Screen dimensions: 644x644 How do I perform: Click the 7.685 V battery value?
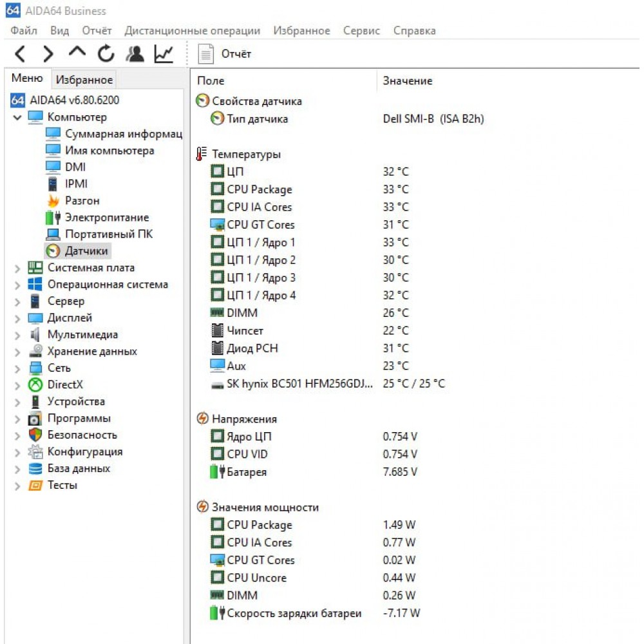pos(400,472)
